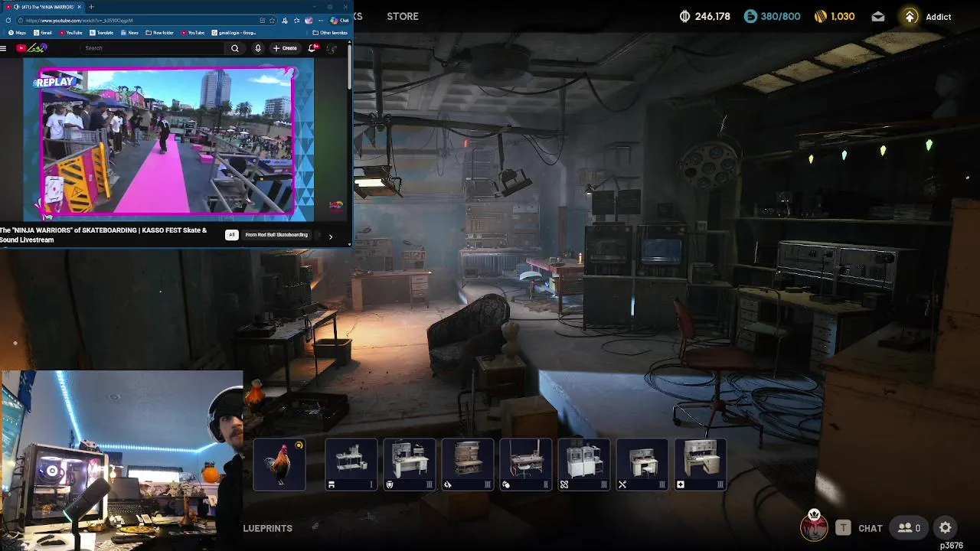
Task: Click the YouTube search field
Action: [x=153, y=48]
